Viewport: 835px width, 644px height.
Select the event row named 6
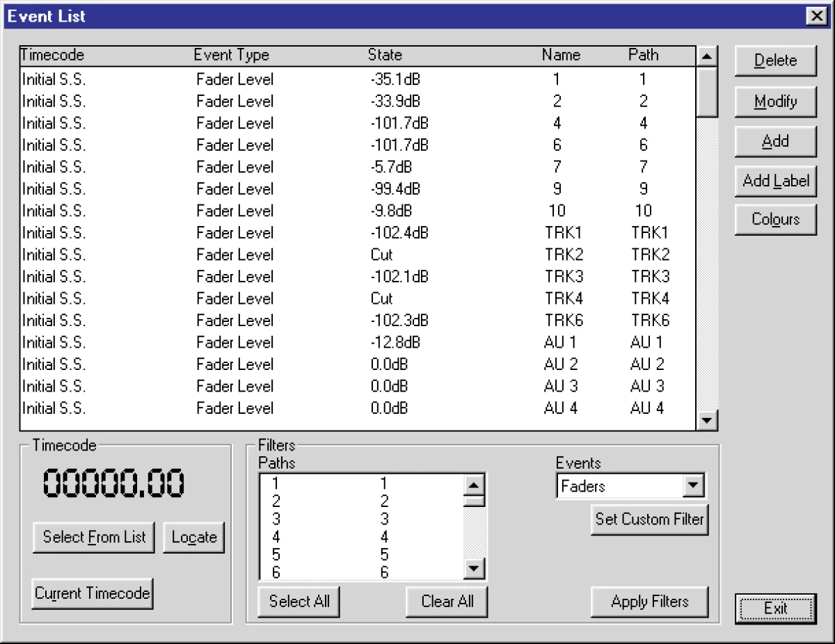[x=358, y=145]
